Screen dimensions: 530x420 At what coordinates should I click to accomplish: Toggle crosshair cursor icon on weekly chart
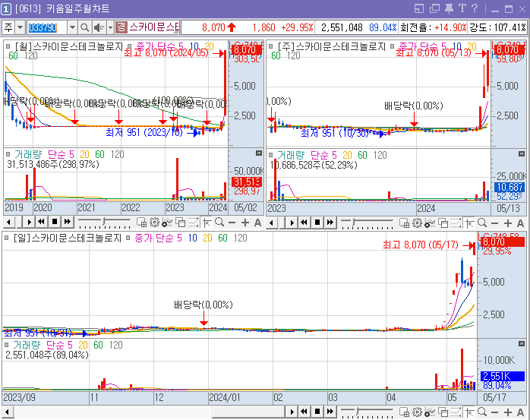(469, 223)
